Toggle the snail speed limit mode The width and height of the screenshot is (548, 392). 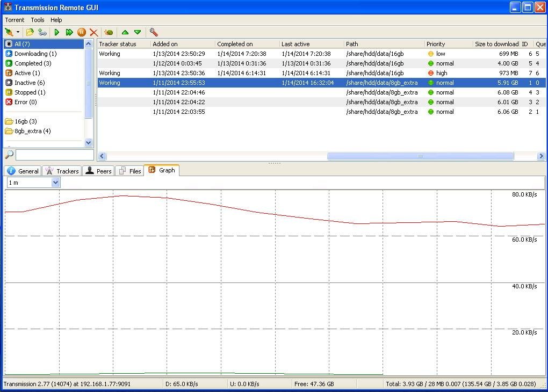pos(109,32)
